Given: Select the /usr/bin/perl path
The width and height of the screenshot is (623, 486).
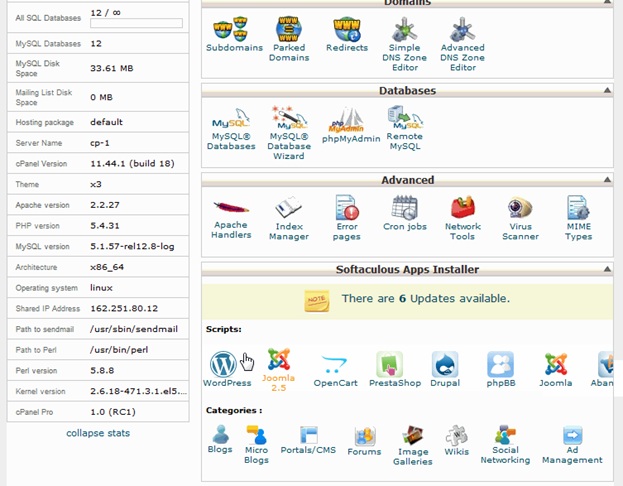Looking at the screenshot, I should [119, 350].
